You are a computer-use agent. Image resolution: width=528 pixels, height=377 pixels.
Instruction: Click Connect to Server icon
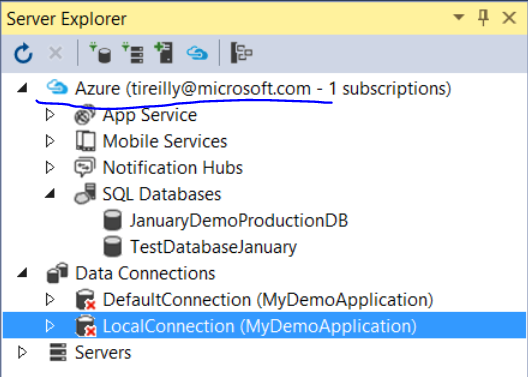(x=133, y=53)
